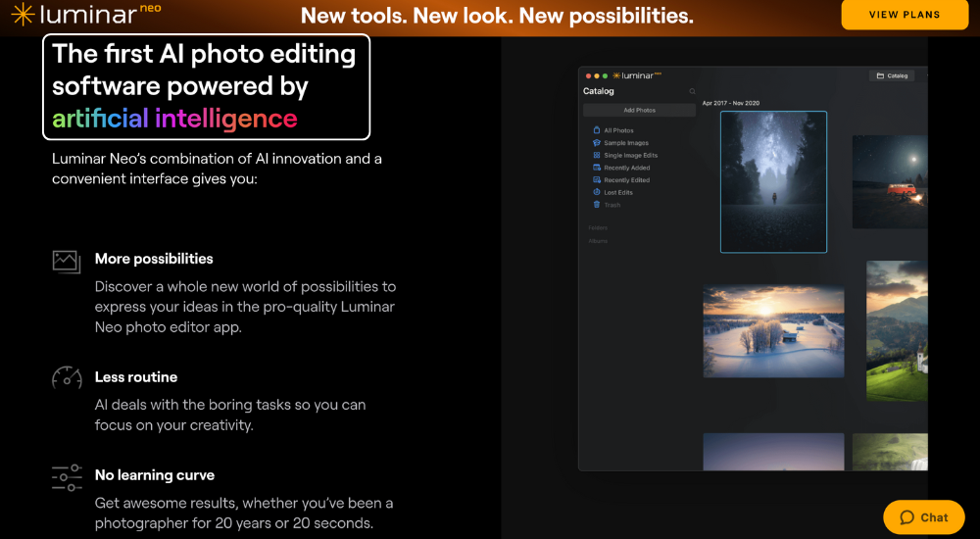Click the No learning curve sliders icon
This screenshot has height=539, width=980.
[67, 477]
